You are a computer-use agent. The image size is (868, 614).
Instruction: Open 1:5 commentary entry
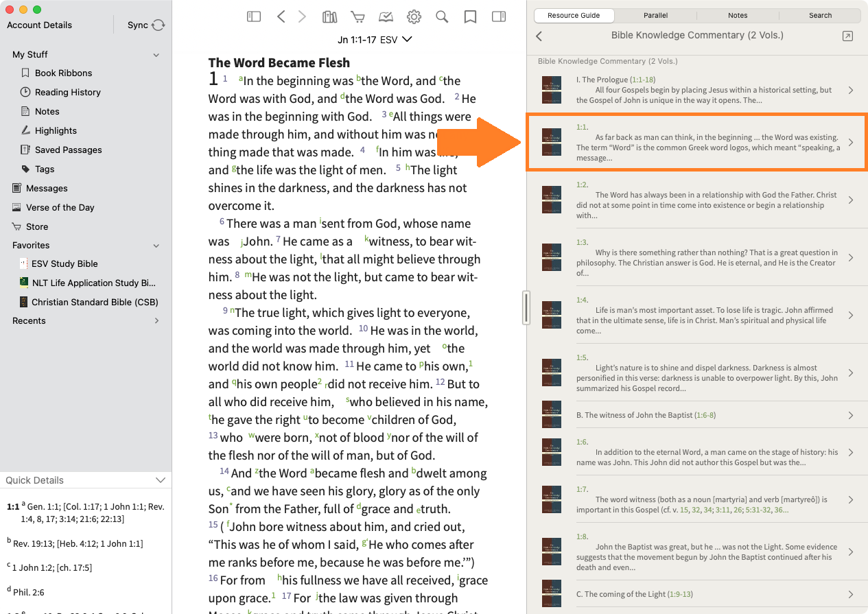click(696, 373)
